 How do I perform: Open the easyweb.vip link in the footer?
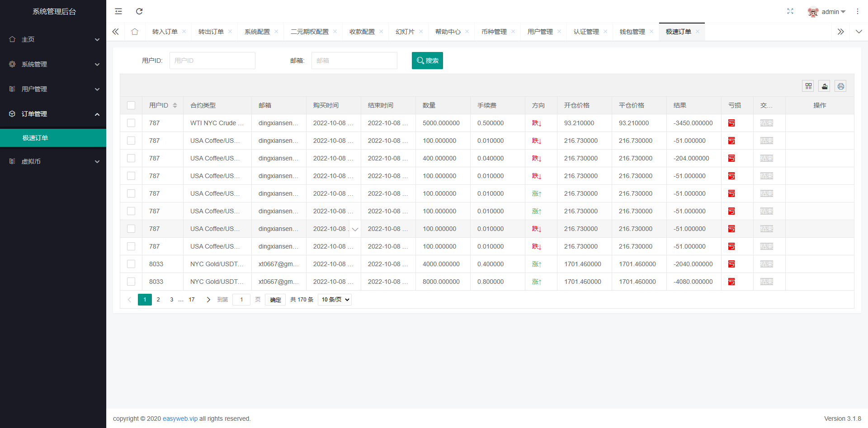pos(180,419)
